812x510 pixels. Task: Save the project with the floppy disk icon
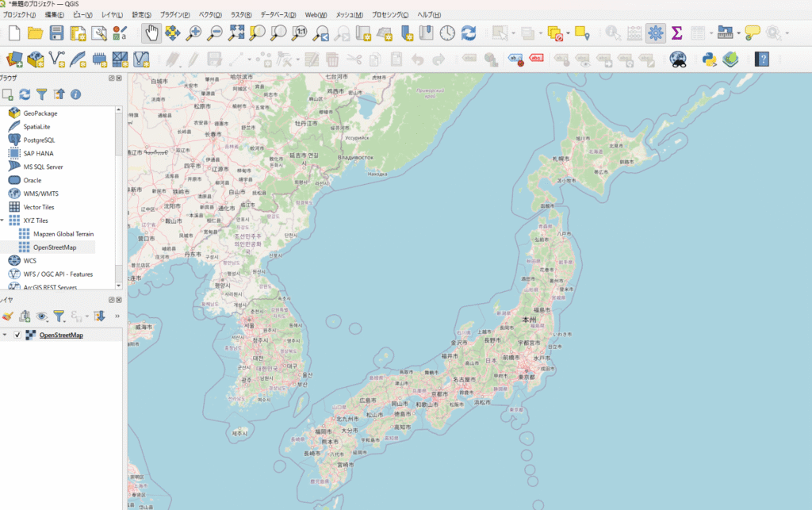56,33
